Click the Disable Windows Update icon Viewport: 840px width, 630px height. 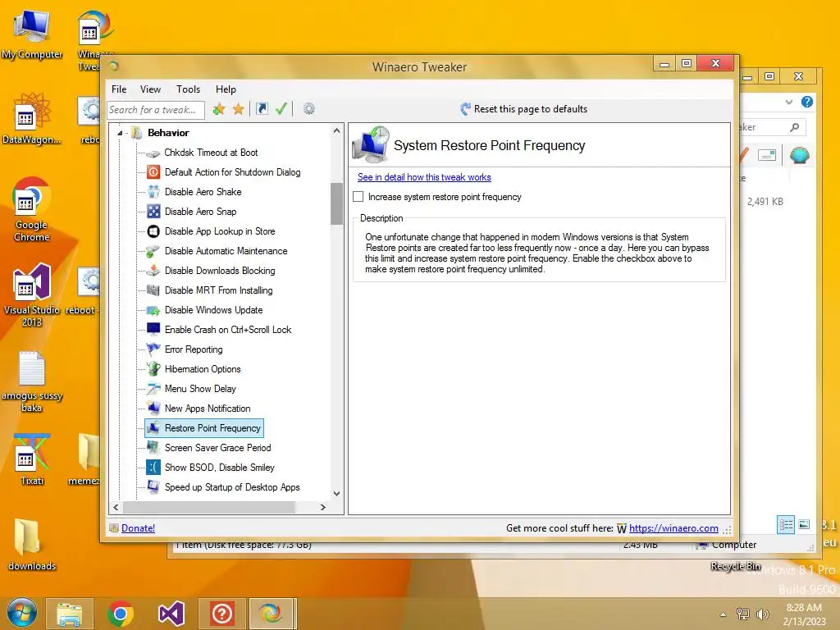click(x=153, y=310)
